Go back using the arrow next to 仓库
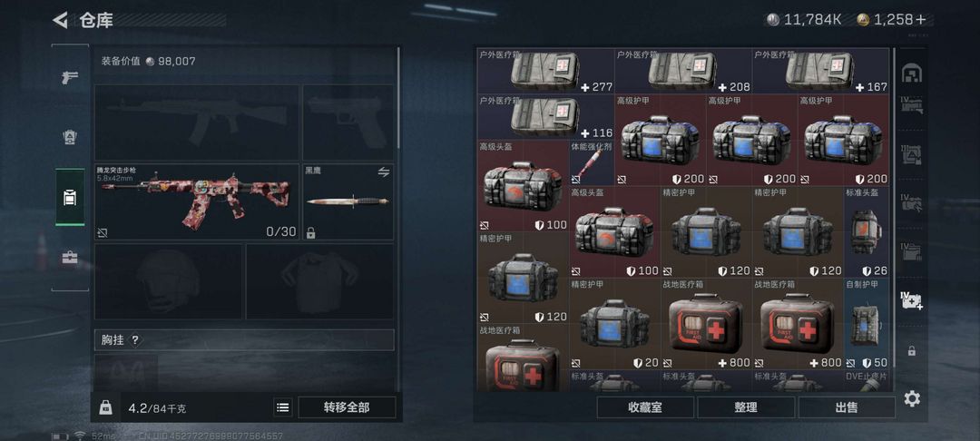The width and height of the screenshot is (980, 441). pos(60,20)
